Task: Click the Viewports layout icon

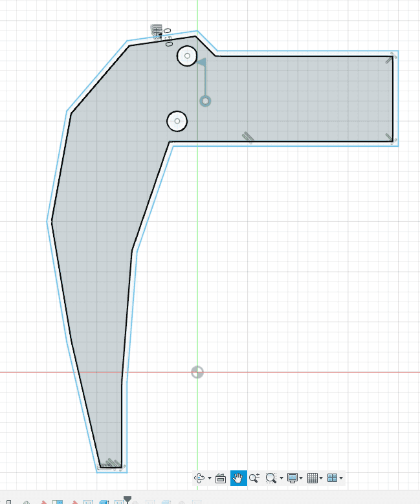Action: 332,478
